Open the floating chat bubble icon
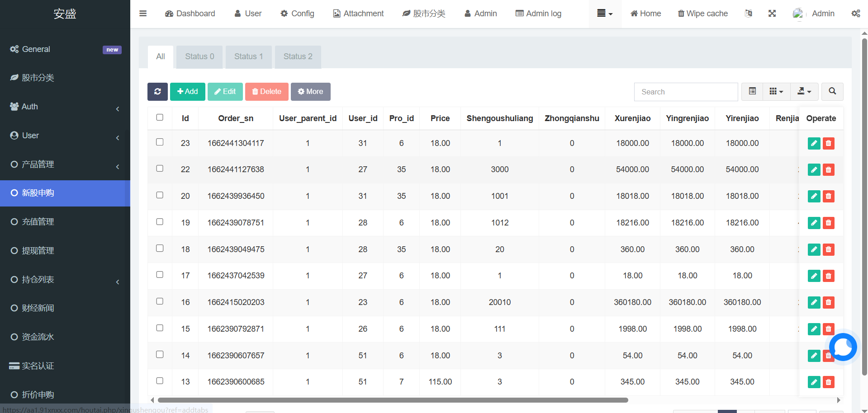Viewport: 868px width, 413px height. coord(843,347)
